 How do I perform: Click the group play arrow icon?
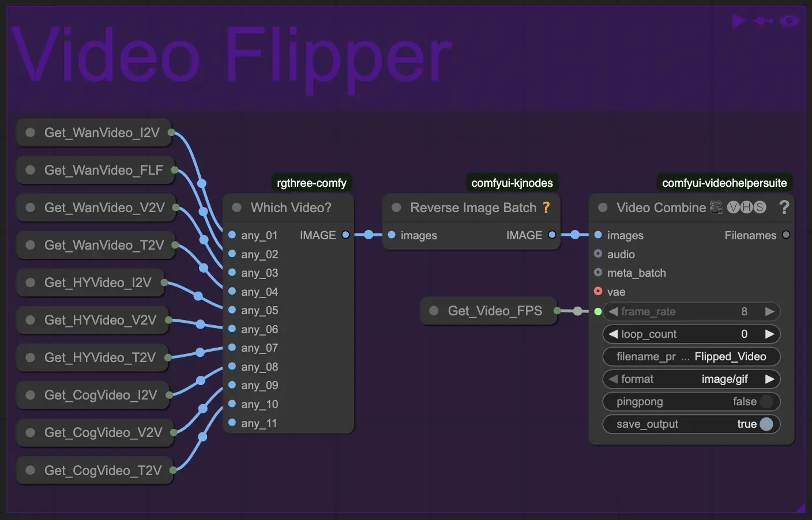(738, 21)
